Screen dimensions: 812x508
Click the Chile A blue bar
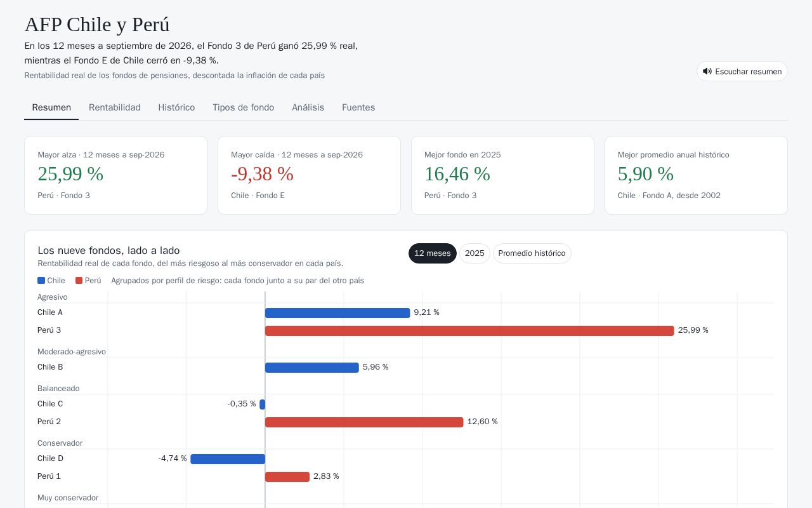(x=337, y=313)
